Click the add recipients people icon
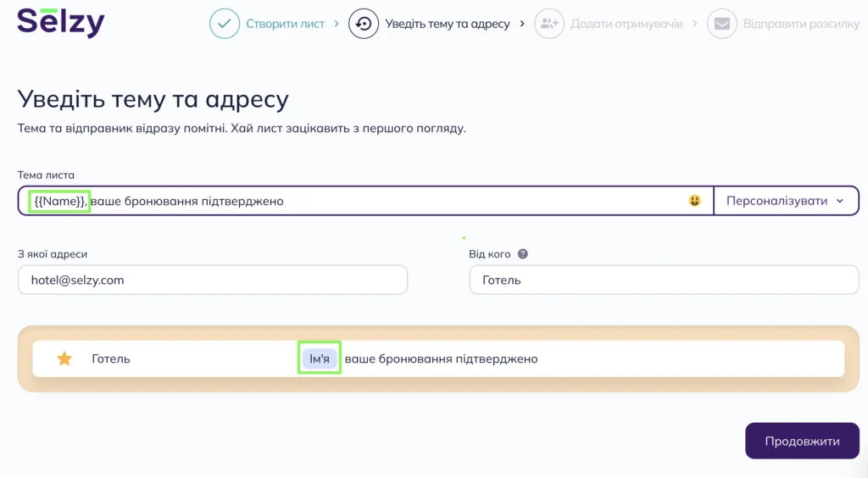Screen dimensions: 868x478 (x=549, y=24)
